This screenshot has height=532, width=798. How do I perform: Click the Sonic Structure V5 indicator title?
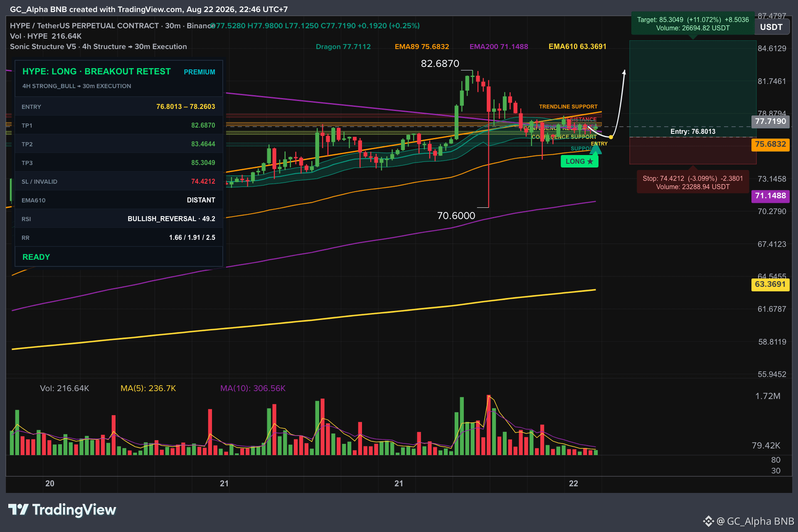click(99, 47)
